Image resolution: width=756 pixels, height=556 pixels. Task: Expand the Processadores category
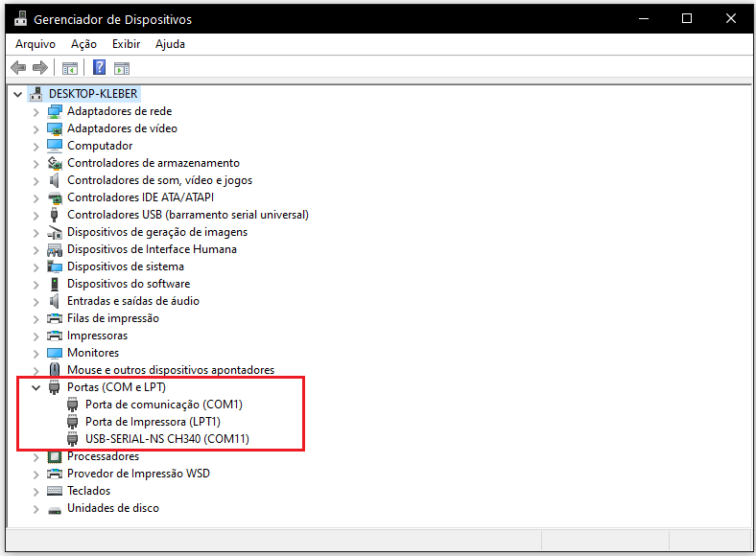point(36,457)
